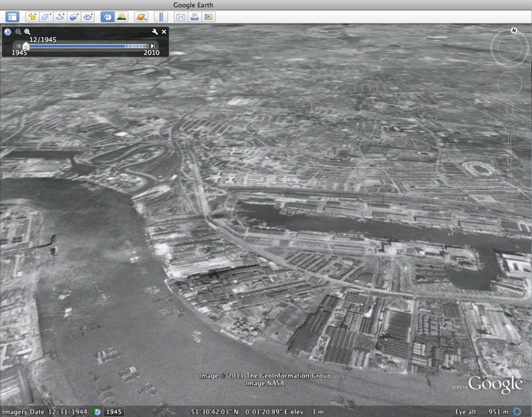This screenshot has height=417, width=532.
Task: Open time slider options wrench
Action: point(154,32)
